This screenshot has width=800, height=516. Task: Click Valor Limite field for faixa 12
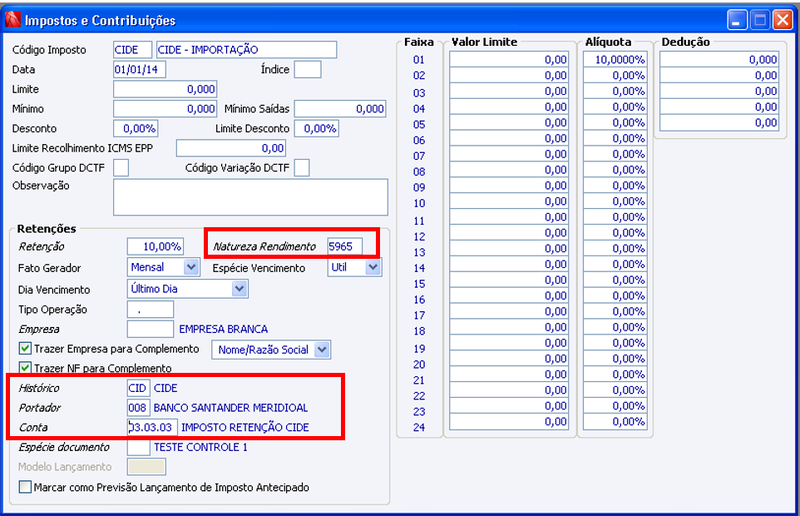click(x=509, y=233)
